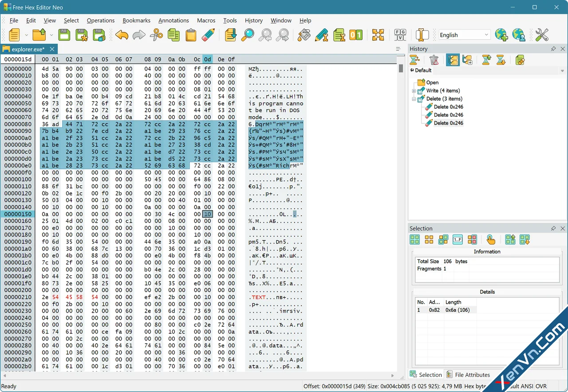Close the explorer.exe* tab

coord(52,49)
